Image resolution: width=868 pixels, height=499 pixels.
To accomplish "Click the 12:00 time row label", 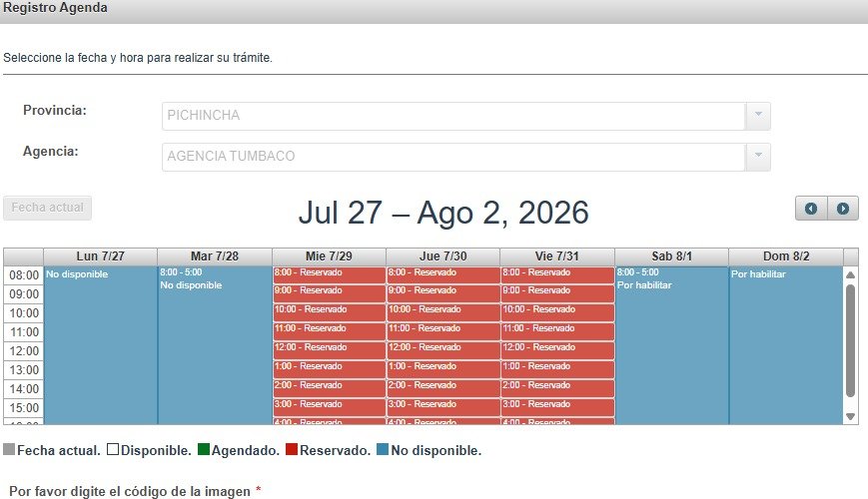I will coord(24,351).
